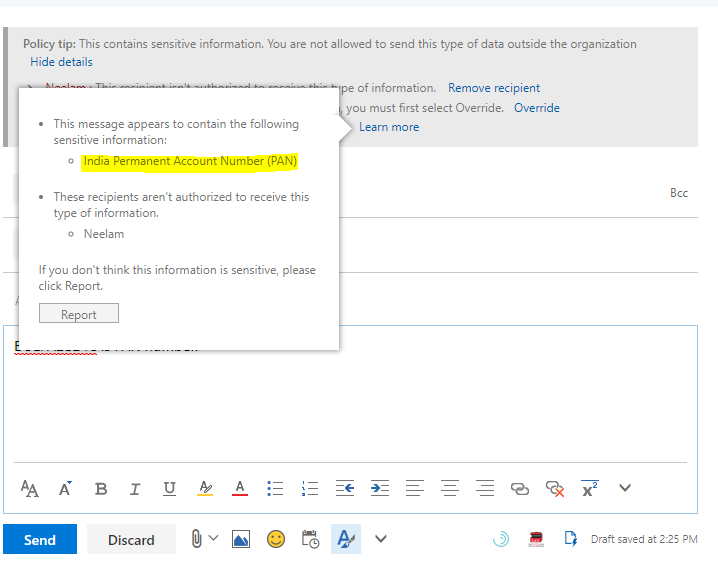The image size is (718, 567).
Task: Insert a numbered list
Action: 310,489
